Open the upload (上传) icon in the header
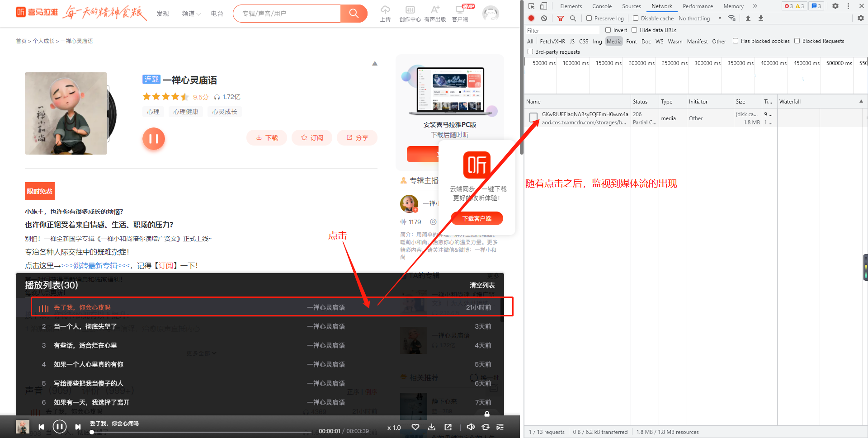This screenshot has width=868, height=438. coord(385,13)
